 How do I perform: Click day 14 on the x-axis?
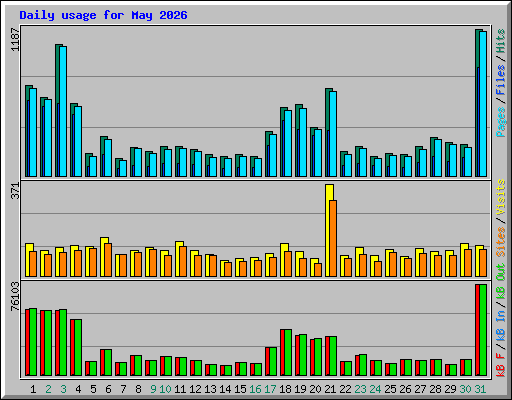click(x=225, y=389)
